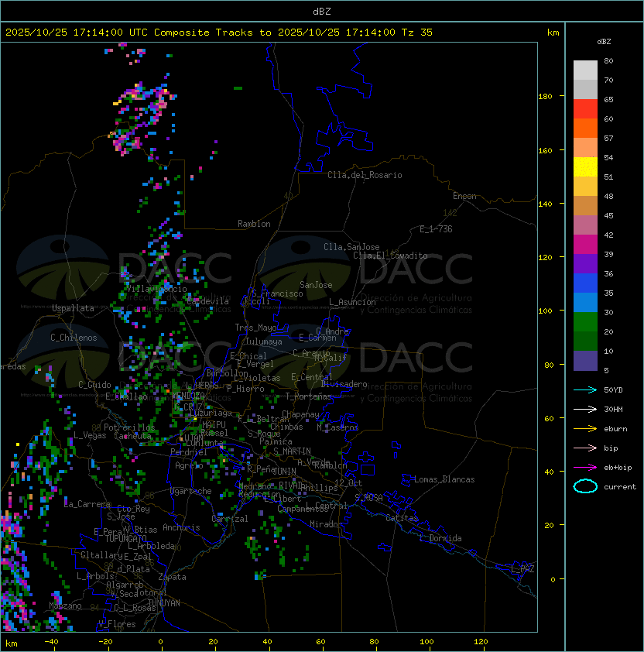
Task: Click the '180' tick on the right km axis
Action: pos(545,96)
